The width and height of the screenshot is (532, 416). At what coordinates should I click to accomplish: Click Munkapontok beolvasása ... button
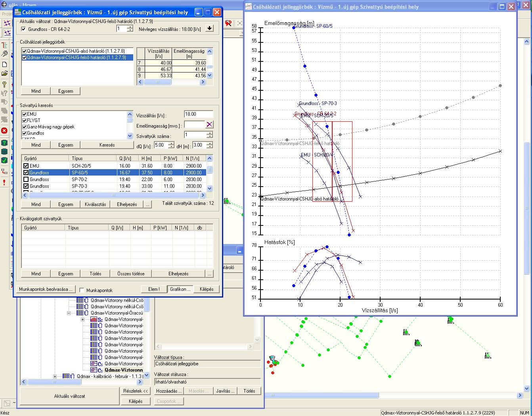pos(46,289)
